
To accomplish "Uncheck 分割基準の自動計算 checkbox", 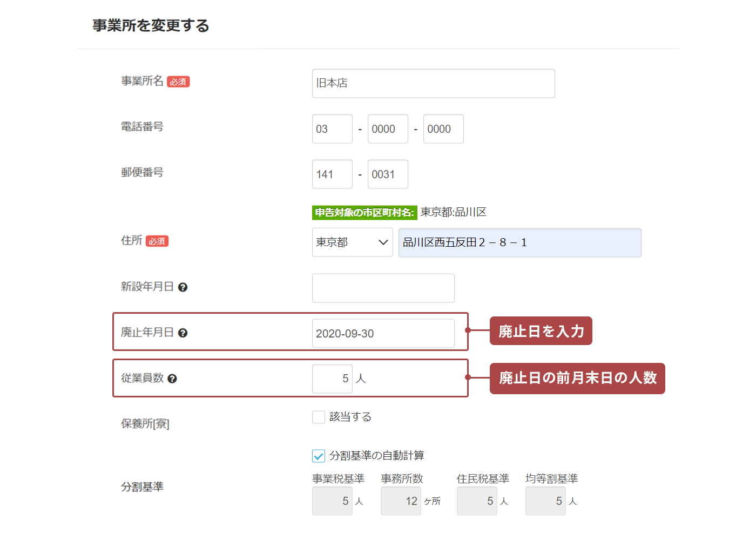I will [x=319, y=456].
